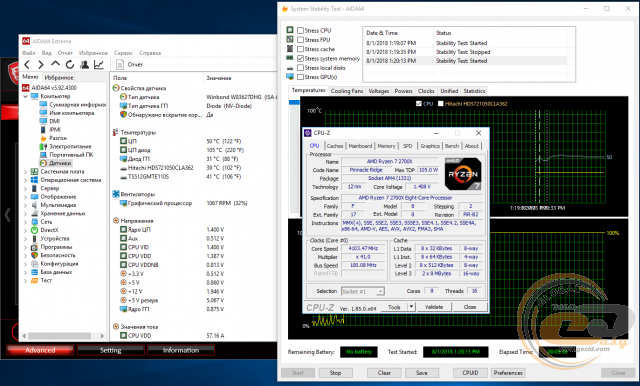Screen dimensions: 640x386
Task: Click the Значения тока section icon
Action: coord(116,326)
